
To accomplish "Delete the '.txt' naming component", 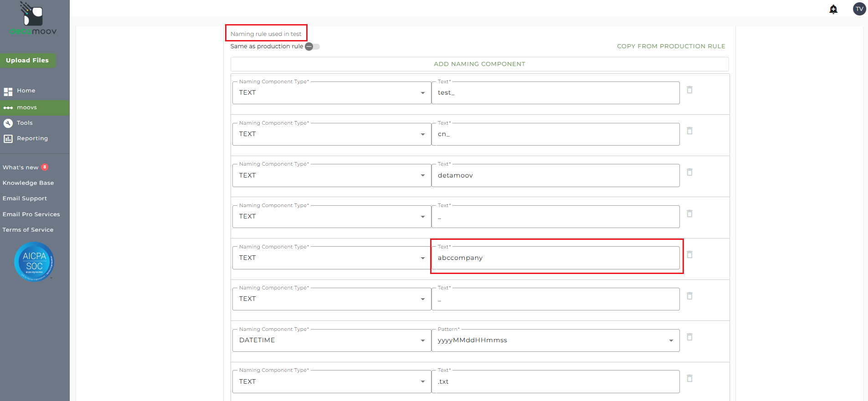I will click(x=690, y=379).
